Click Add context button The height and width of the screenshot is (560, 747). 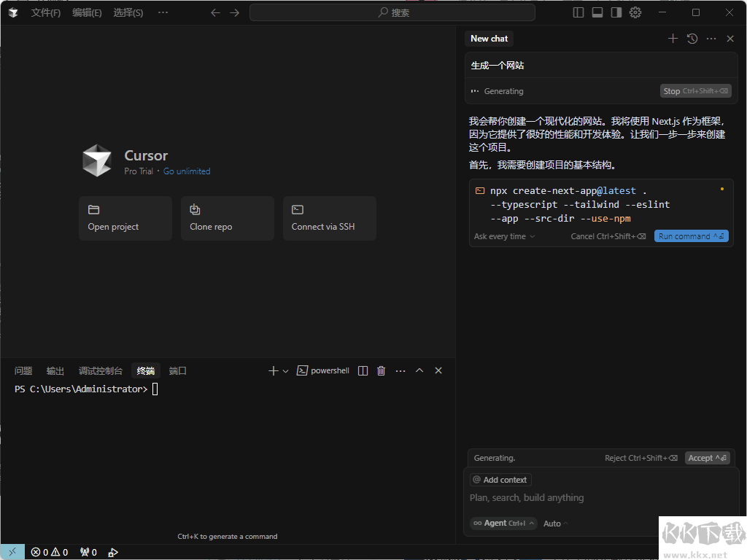tap(500, 480)
